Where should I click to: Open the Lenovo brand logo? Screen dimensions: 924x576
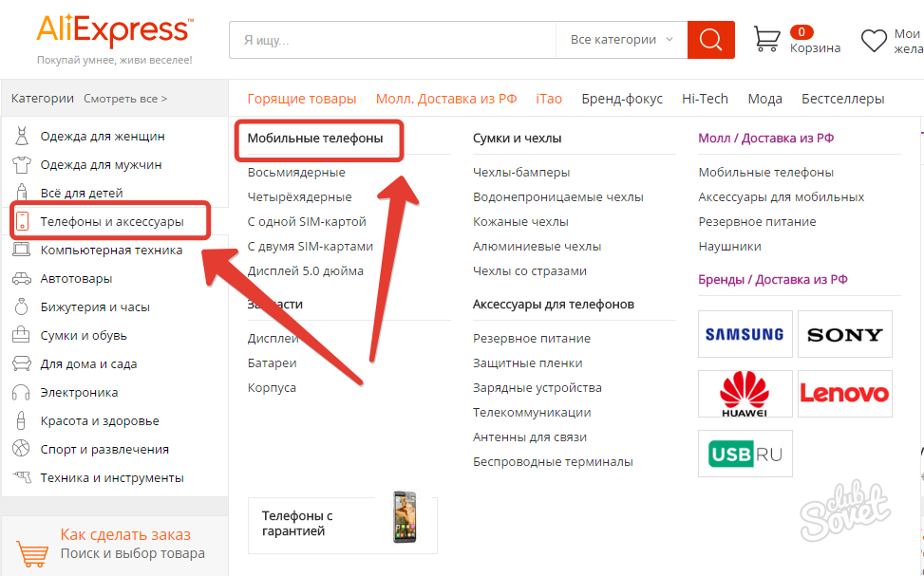click(x=845, y=394)
